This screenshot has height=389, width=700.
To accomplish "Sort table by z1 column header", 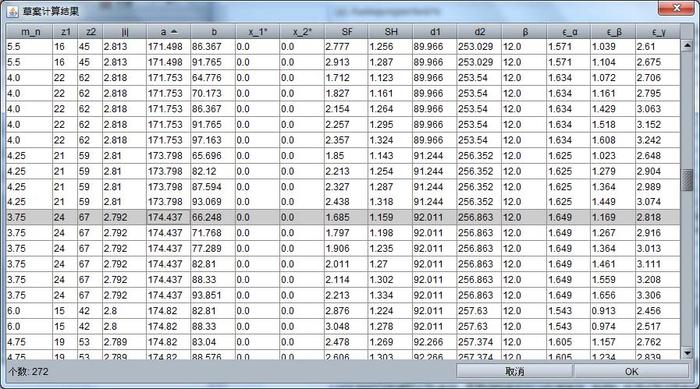I will tap(65, 32).
